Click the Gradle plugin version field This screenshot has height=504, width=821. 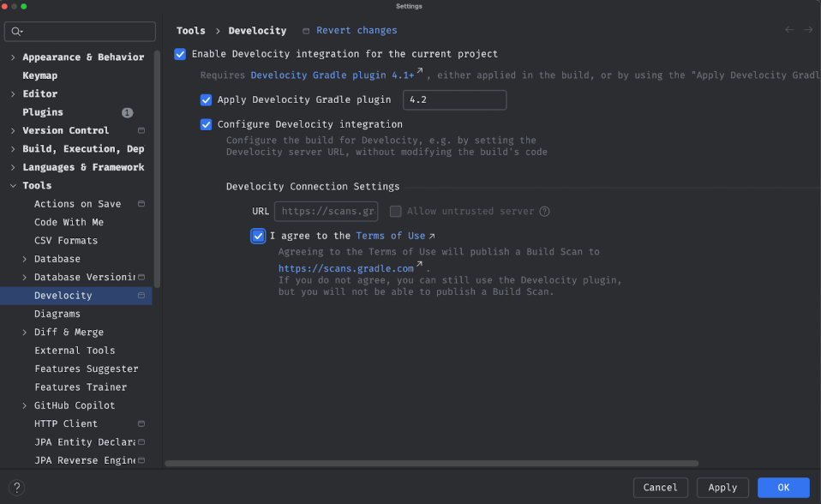coord(454,100)
